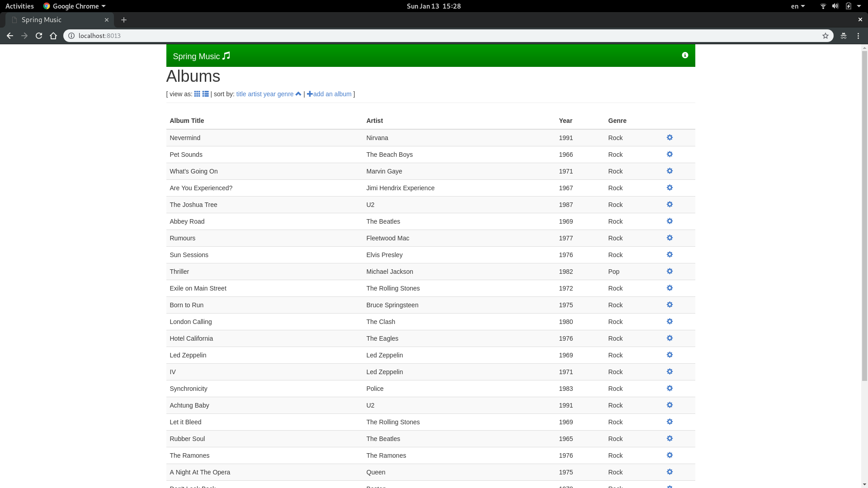Sort albums by artist

point(255,94)
